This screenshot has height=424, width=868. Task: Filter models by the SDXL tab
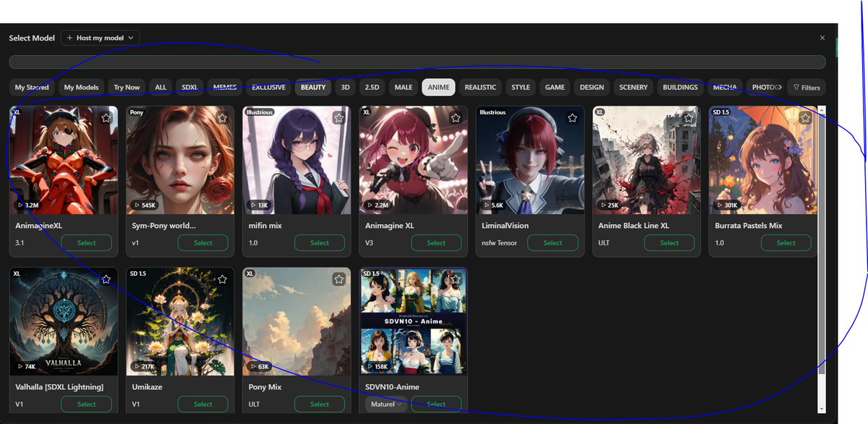point(190,88)
